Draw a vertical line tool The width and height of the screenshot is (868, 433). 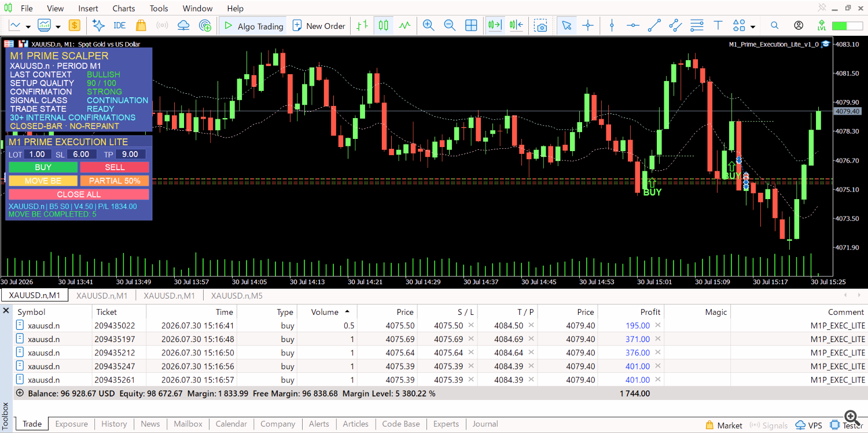612,25
